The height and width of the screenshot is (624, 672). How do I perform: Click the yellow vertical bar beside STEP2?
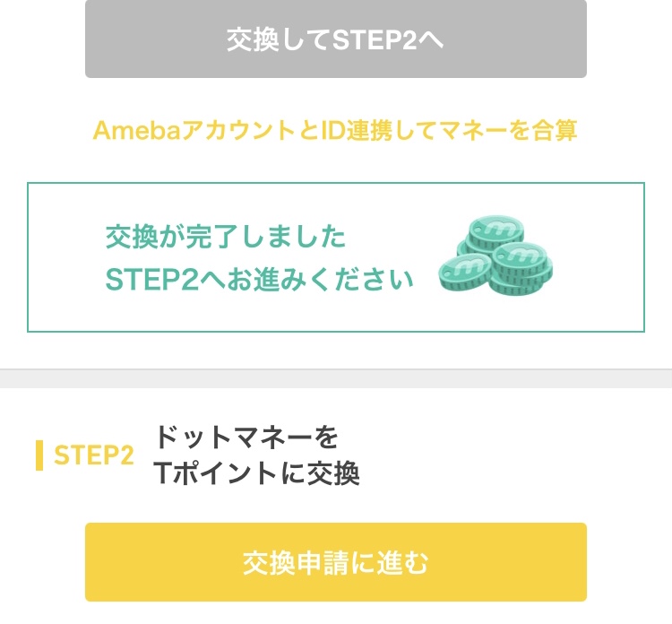tap(39, 455)
